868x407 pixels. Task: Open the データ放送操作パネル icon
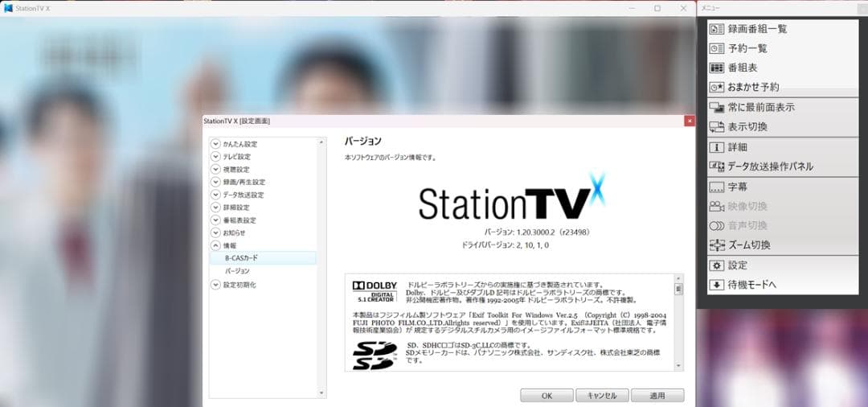[x=717, y=166]
